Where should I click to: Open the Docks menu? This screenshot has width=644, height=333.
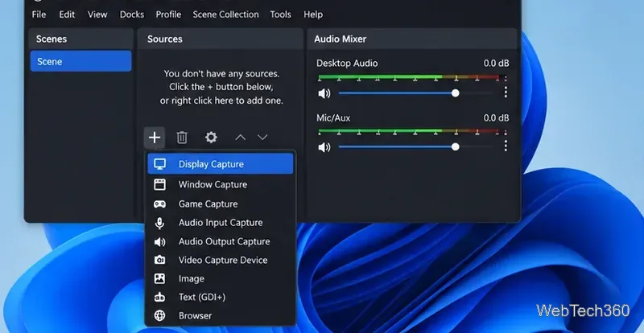[132, 14]
